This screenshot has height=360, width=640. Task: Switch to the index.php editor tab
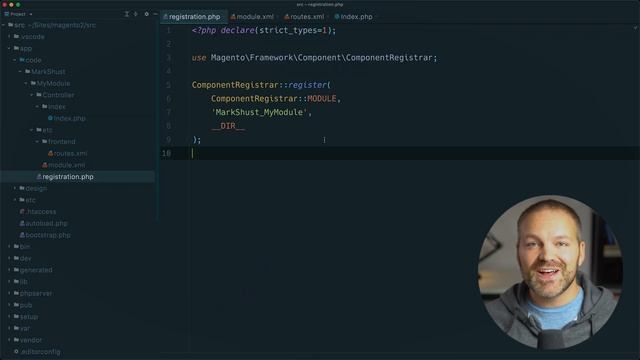click(x=353, y=17)
